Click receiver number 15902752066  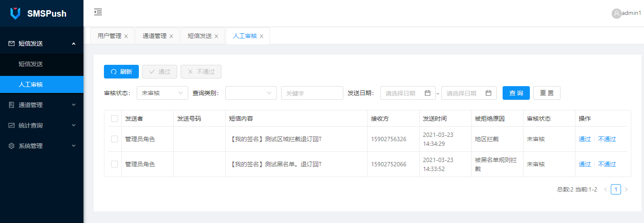388,164
